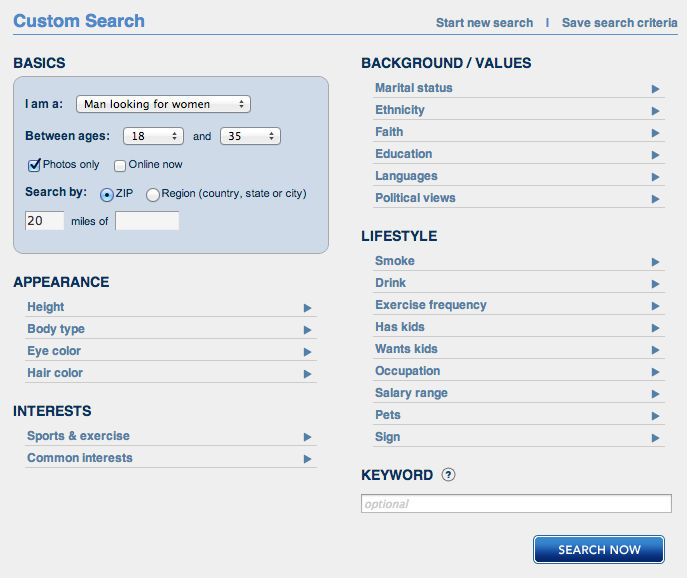Click the arrow icon beside Sports & exercise
Viewport: 687px width, 578px height.
(308, 437)
